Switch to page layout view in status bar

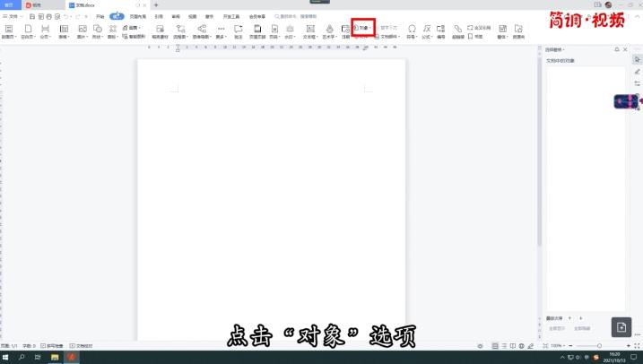coord(496,345)
